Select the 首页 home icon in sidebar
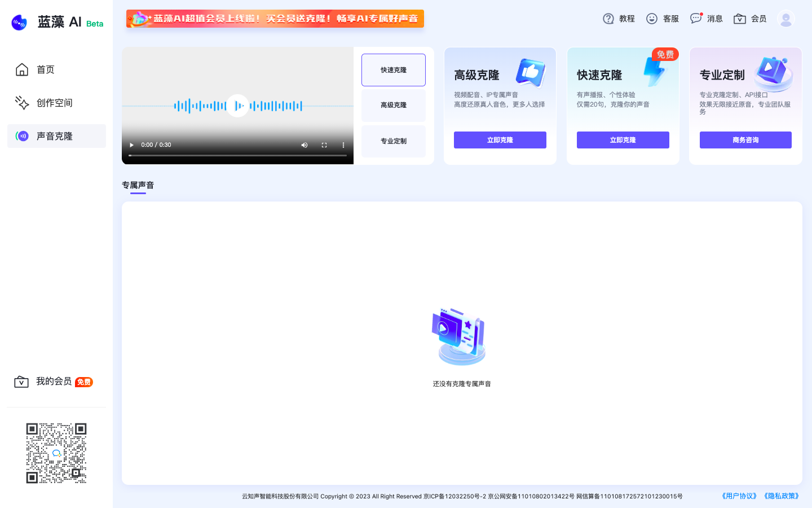Screen dimensions: 812x508 click(21, 69)
